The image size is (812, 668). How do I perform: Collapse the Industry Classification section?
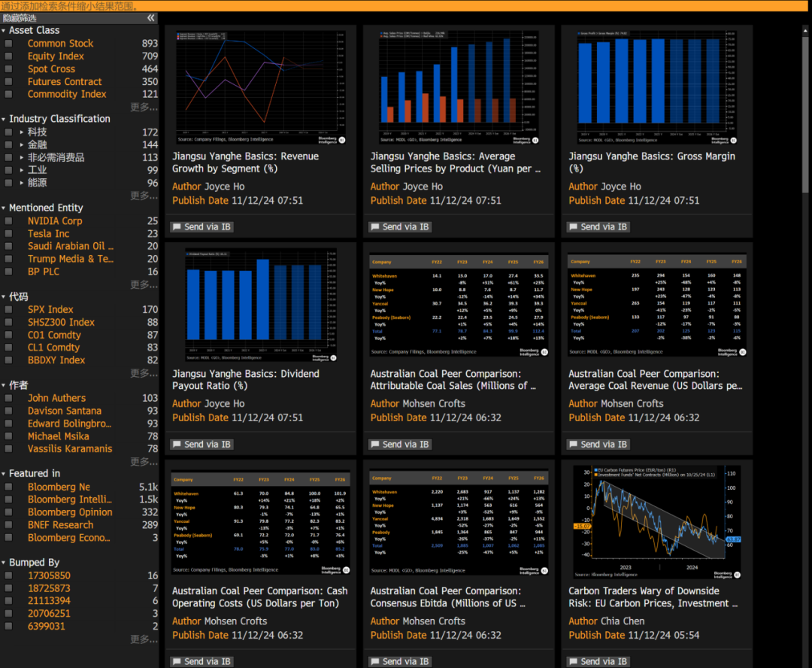(4, 119)
